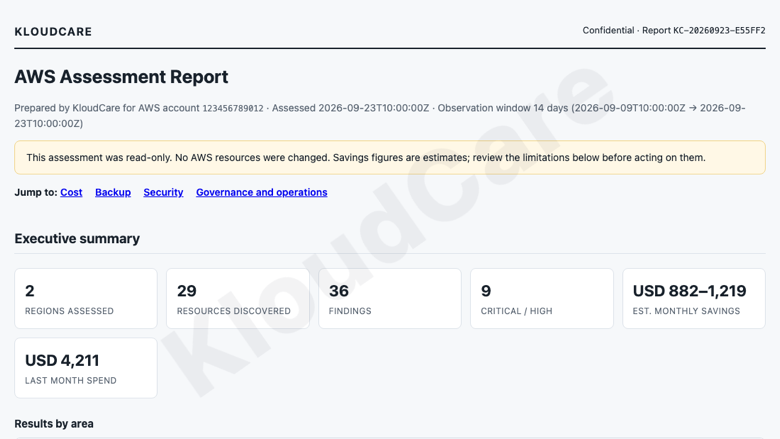Click the Findings card showing 36
Screen dimensions: 780x439
pos(390,298)
